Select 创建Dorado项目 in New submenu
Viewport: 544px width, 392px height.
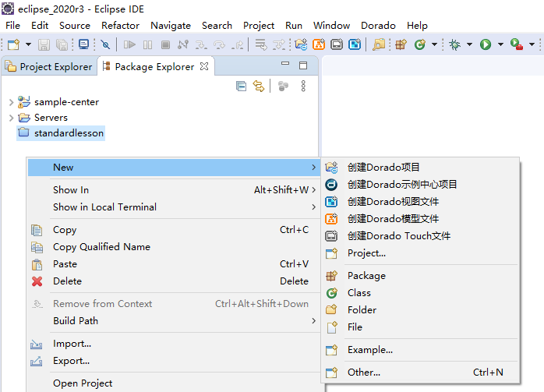point(420,168)
